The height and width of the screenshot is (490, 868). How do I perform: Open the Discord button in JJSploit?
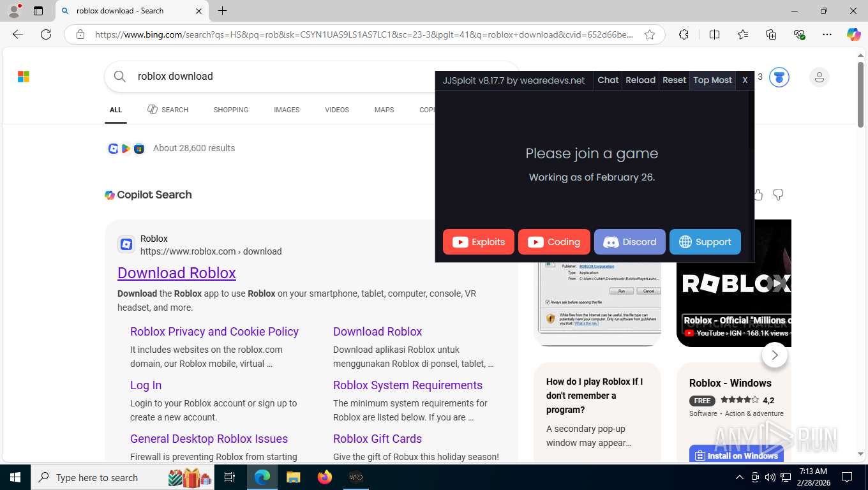[x=630, y=242]
